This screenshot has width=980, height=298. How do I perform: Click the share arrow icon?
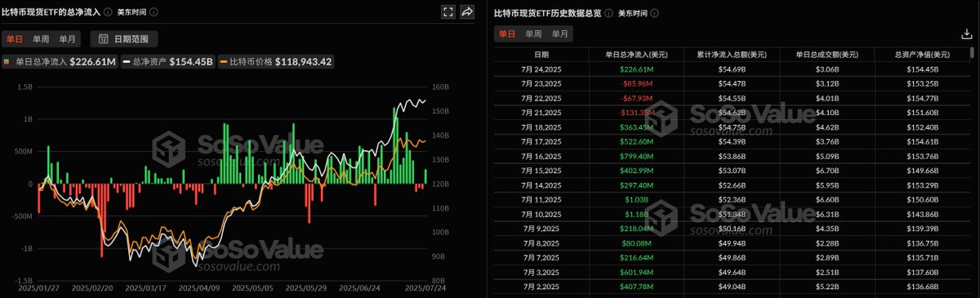467,12
